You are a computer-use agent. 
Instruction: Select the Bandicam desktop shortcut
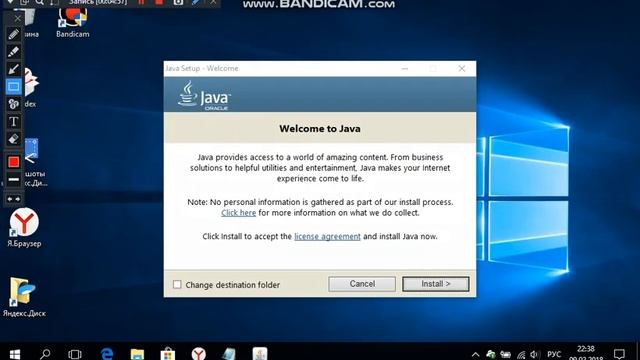73,22
